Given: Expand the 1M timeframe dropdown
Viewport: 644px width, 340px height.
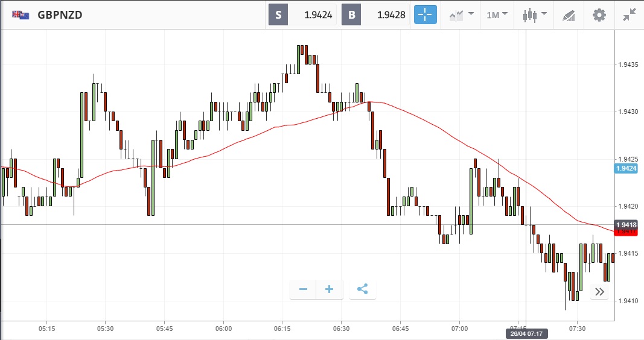Looking at the screenshot, I should tap(497, 15).
